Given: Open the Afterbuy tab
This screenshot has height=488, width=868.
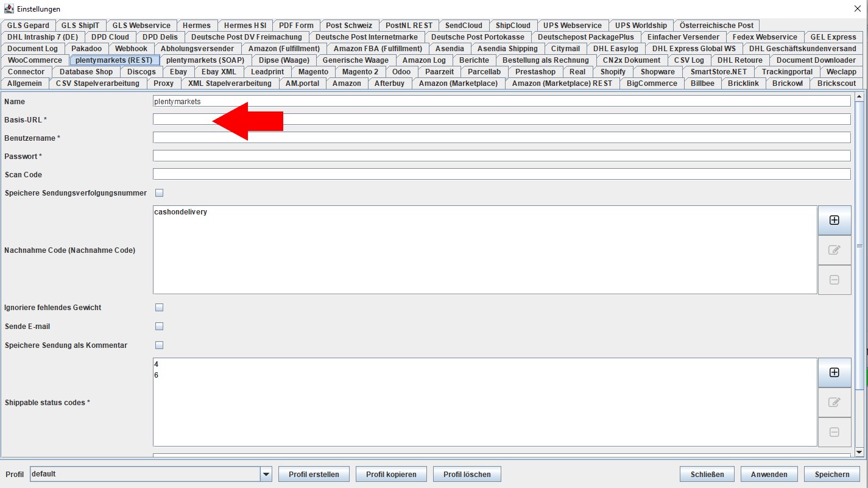Looking at the screenshot, I should point(389,83).
